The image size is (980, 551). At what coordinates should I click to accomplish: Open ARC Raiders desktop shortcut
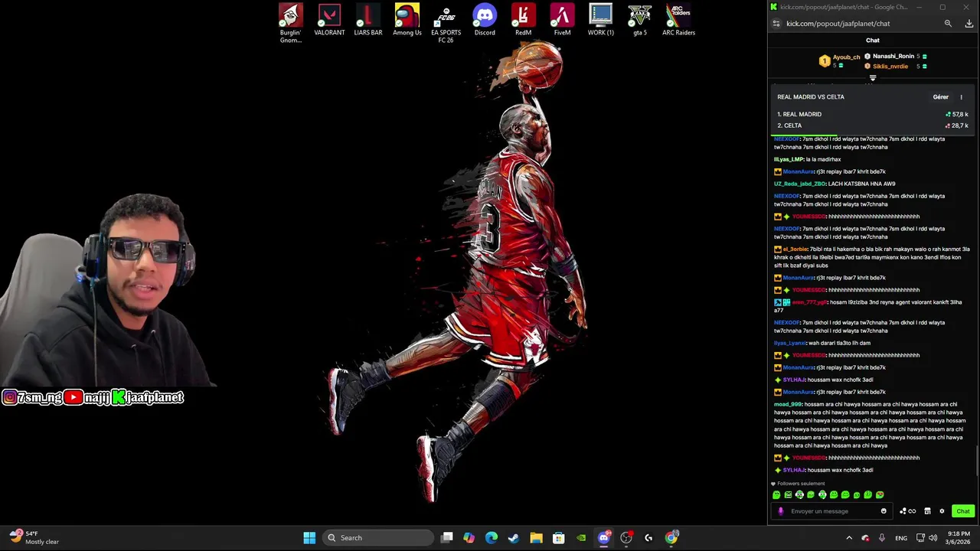[x=678, y=20]
